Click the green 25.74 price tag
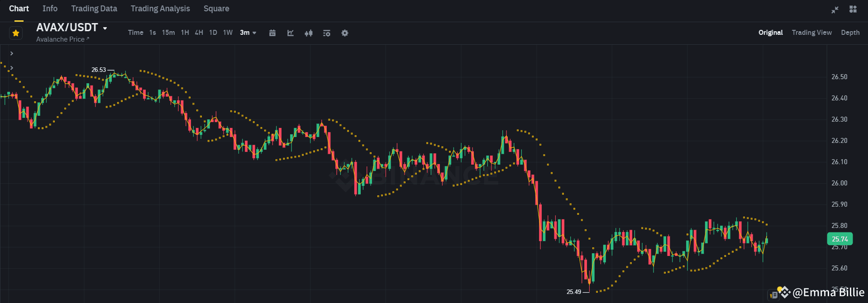This screenshot has width=868, height=303. click(x=839, y=239)
